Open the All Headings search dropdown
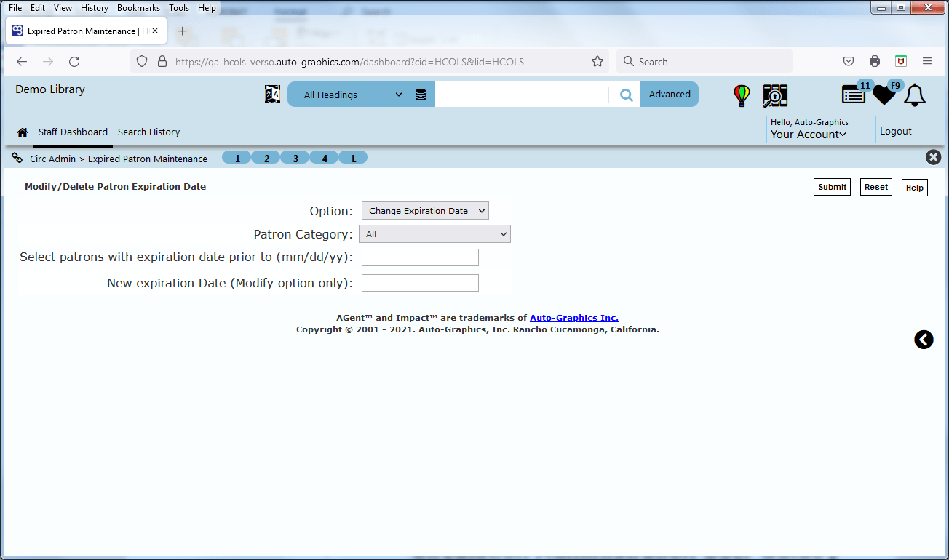Screen dimensions: 949x560 click(353, 95)
